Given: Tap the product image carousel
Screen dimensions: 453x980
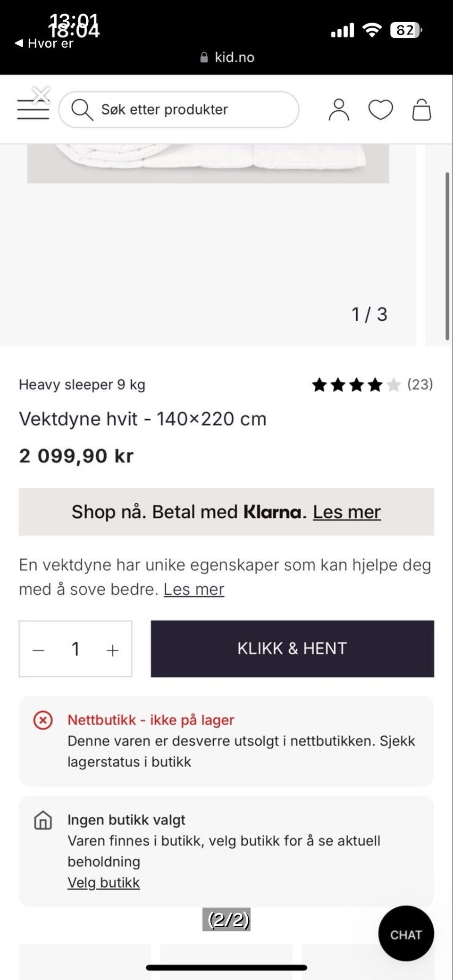Looking at the screenshot, I should tap(208, 245).
